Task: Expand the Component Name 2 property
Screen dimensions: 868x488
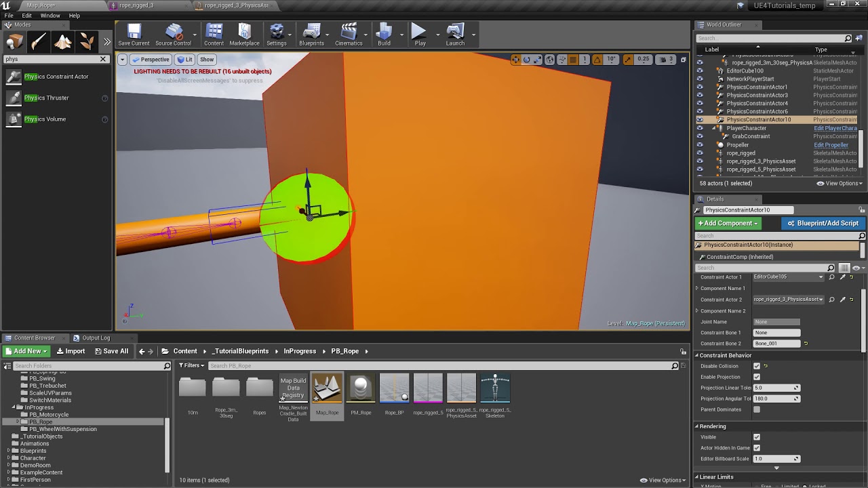Action: [x=697, y=311]
